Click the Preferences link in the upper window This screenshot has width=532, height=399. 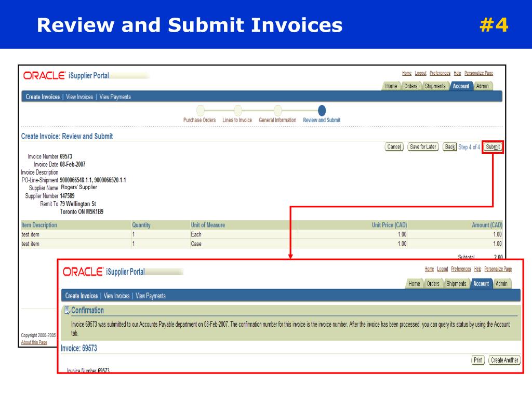click(440, 73)
